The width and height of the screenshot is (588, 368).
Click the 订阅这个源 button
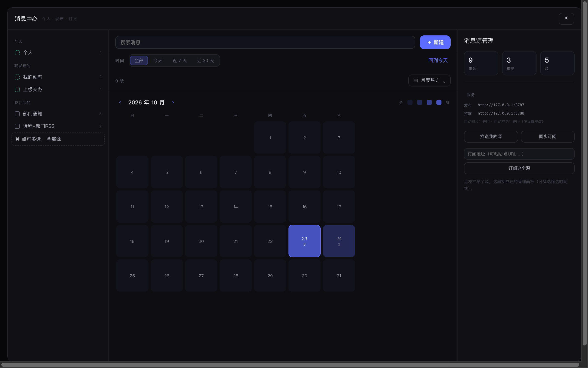[519, 168]
